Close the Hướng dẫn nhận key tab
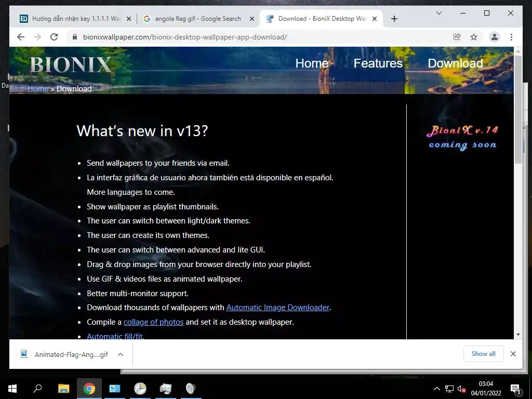Viewport: 532px width, 399px height. tap(129, 19)
